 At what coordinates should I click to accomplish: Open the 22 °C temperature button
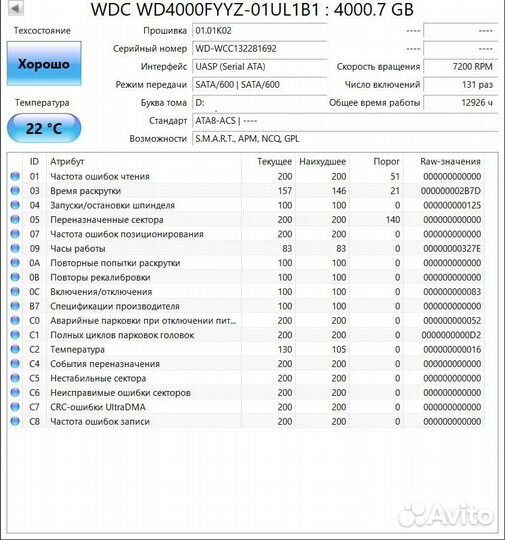pyautogui.click(x=44, y=128)
